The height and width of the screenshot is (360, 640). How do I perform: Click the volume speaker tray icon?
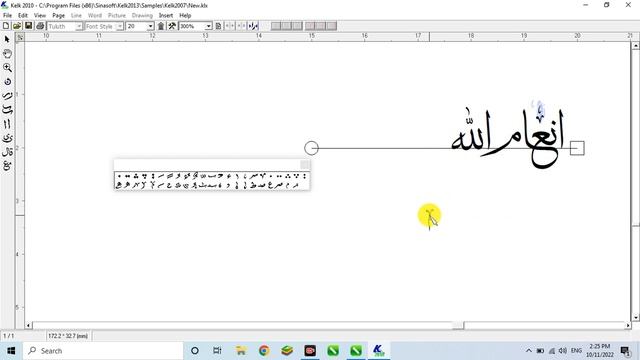[563, 351]
